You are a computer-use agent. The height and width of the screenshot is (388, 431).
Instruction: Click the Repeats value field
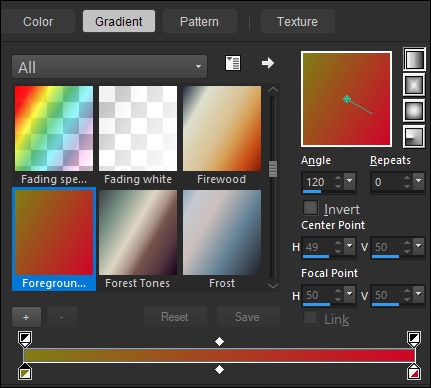click(x=387, y=182)
